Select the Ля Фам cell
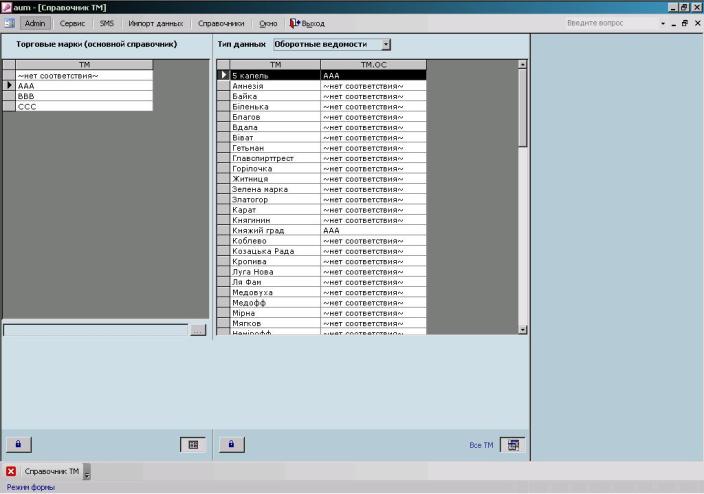 [x=275, y=282]
